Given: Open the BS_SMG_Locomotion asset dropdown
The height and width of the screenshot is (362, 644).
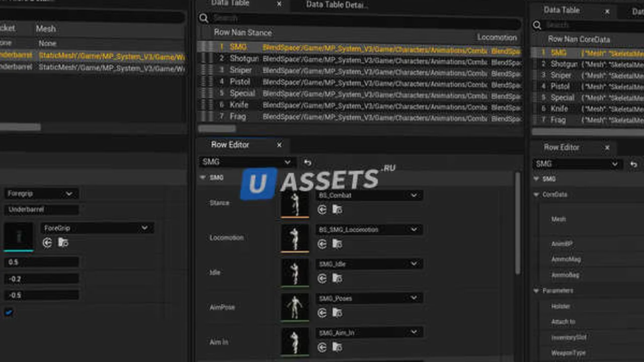Looking at the screenshot, I should [369, 229].
